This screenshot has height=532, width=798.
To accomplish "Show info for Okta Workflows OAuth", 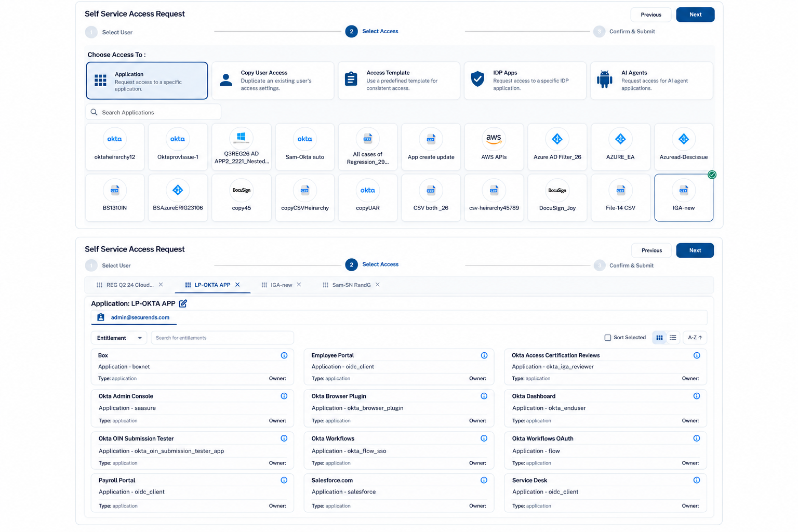I will click(x=697, y=438).
